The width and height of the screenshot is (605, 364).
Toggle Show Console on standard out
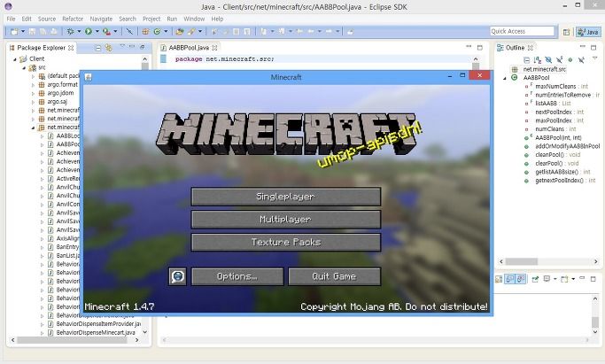point(509,279)
